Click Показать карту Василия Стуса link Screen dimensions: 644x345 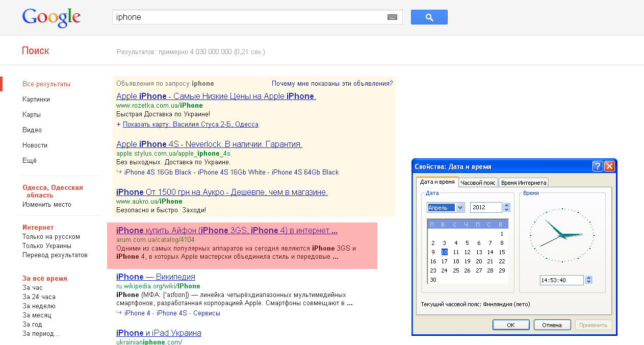[191, 125]
